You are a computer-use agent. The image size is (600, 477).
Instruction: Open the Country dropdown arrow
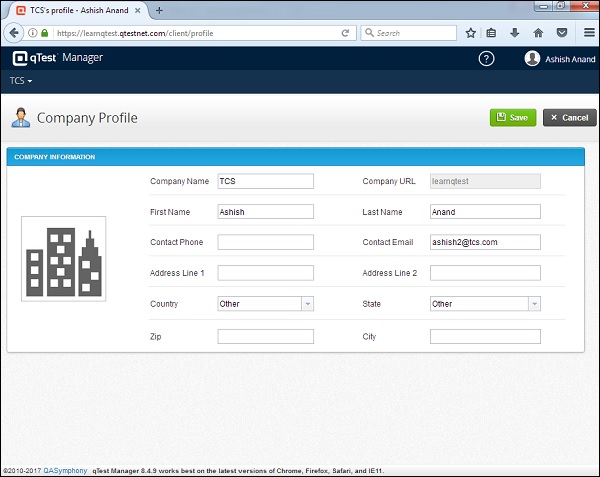coord(308,304)
